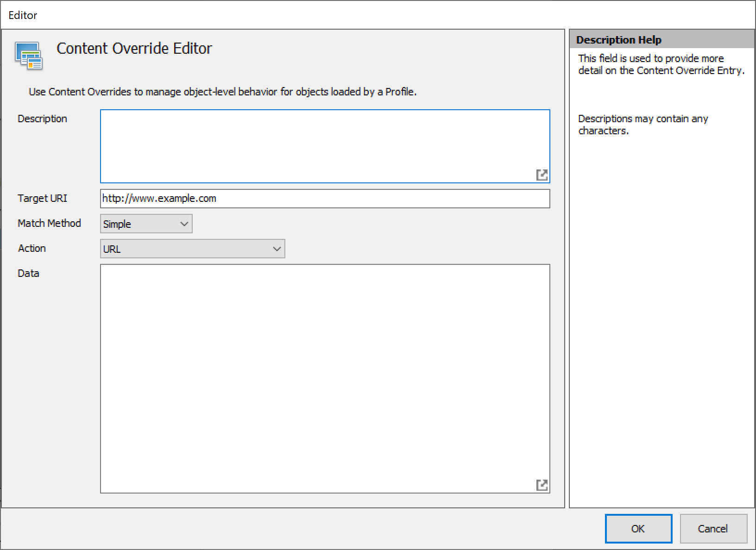Click the Content Overrides instruction text
Screen dimensions: 756x550
[222, 92]
